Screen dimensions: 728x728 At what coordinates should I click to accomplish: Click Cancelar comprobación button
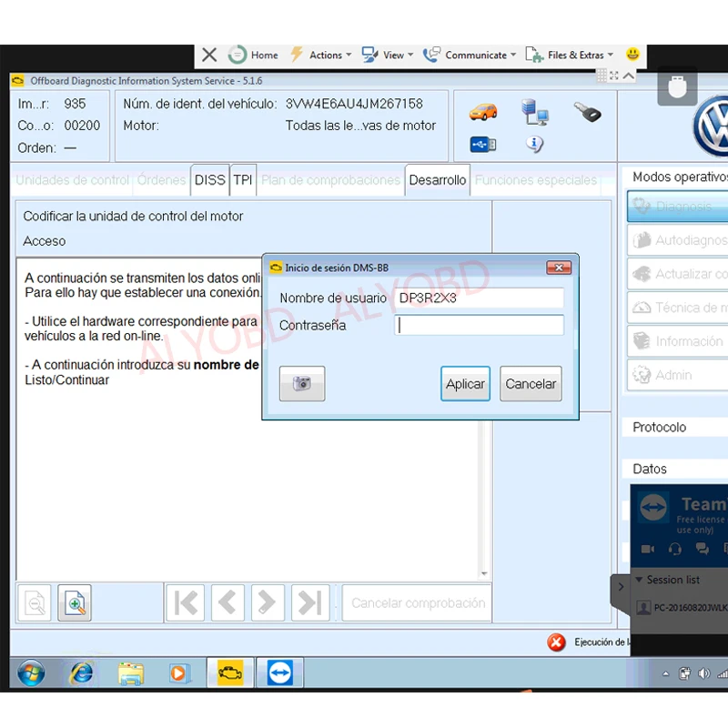[417, 602]
